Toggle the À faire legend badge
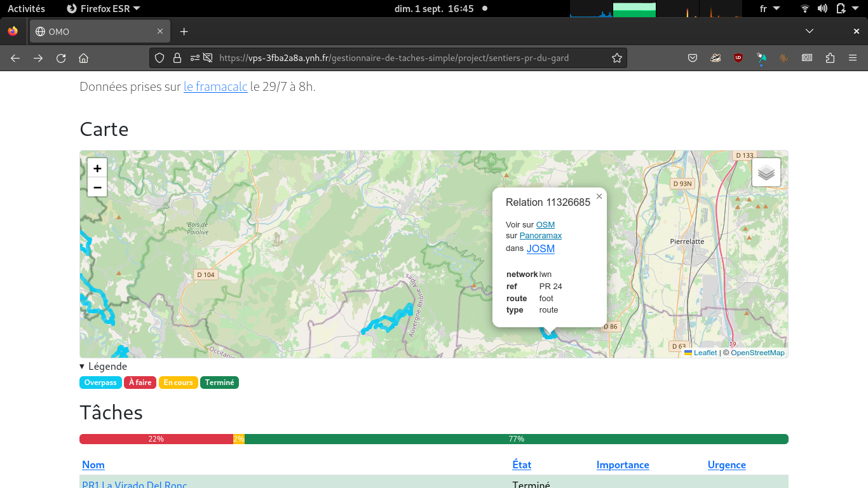Image resolution: width=868 pixels, height=488 pixels. (140, 383)
